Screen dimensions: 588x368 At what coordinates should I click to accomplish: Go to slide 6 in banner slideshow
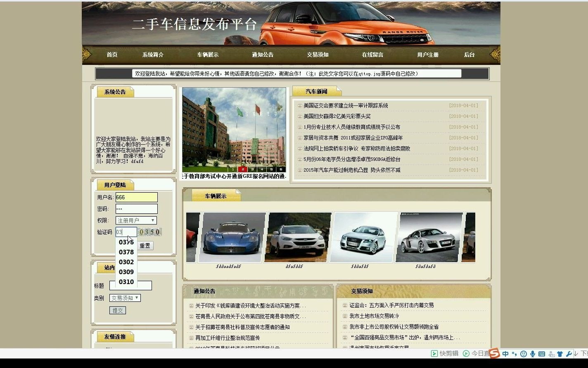281,169
